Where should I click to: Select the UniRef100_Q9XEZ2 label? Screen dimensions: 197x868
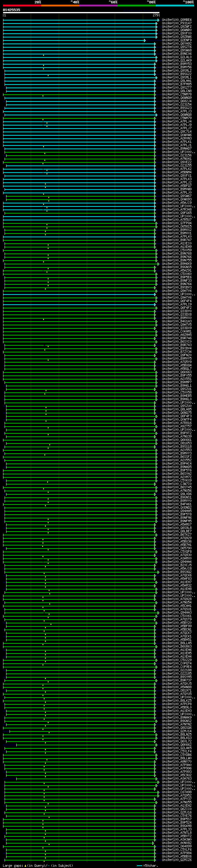point(177,162)
